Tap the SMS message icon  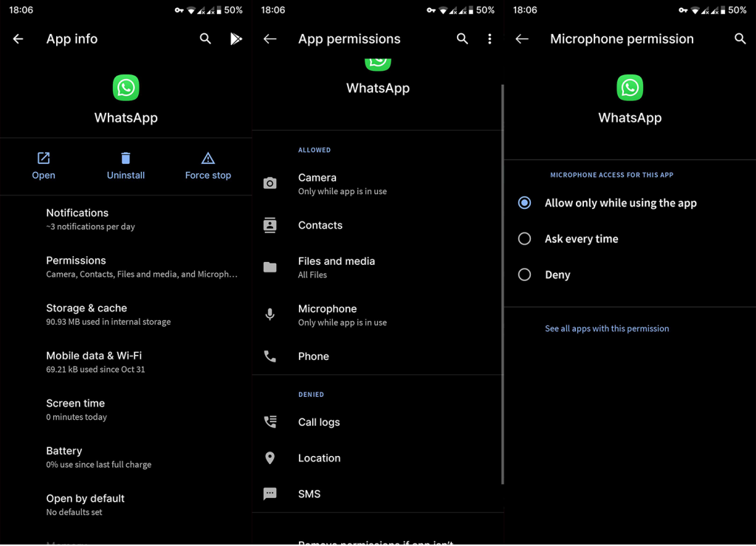(x=270, y=494)
